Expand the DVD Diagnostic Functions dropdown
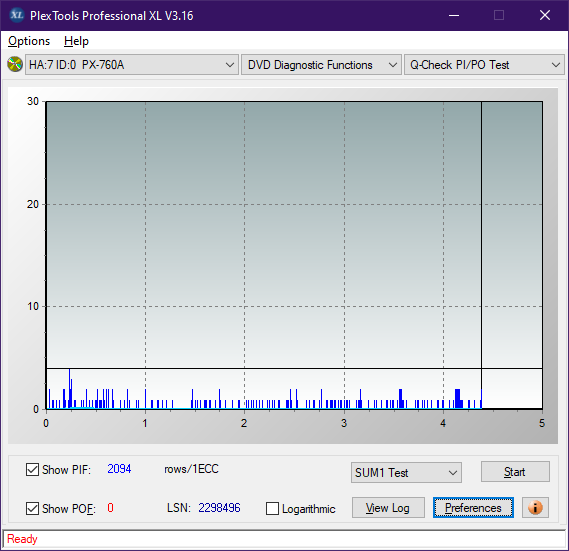This screenshot has height=551, width=569. coord(321,65)
